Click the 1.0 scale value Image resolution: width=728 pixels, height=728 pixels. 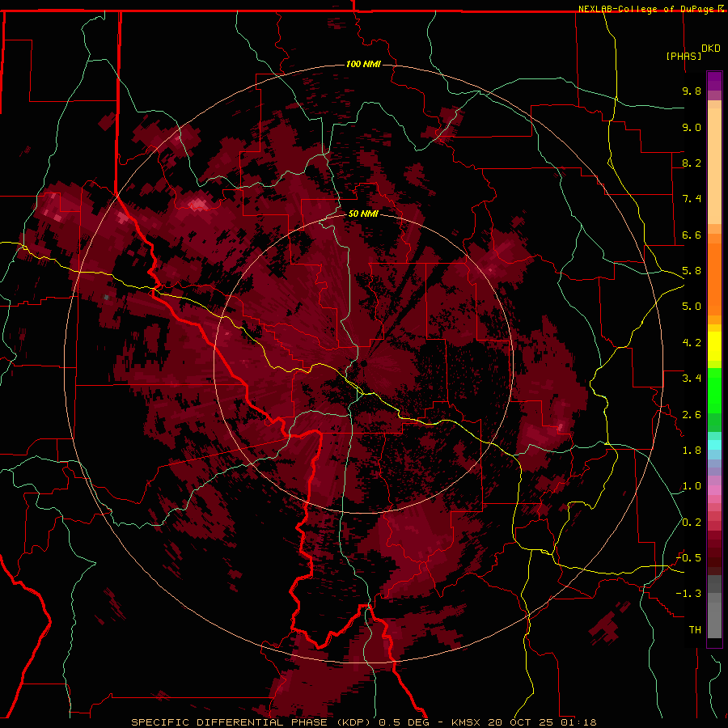pyautogui.click(x=692, y=486)
